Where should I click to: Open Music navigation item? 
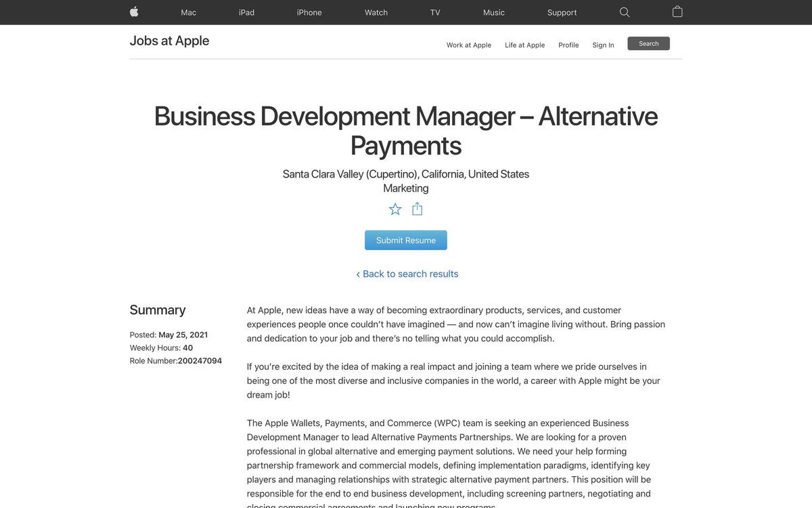click(494, 12)
